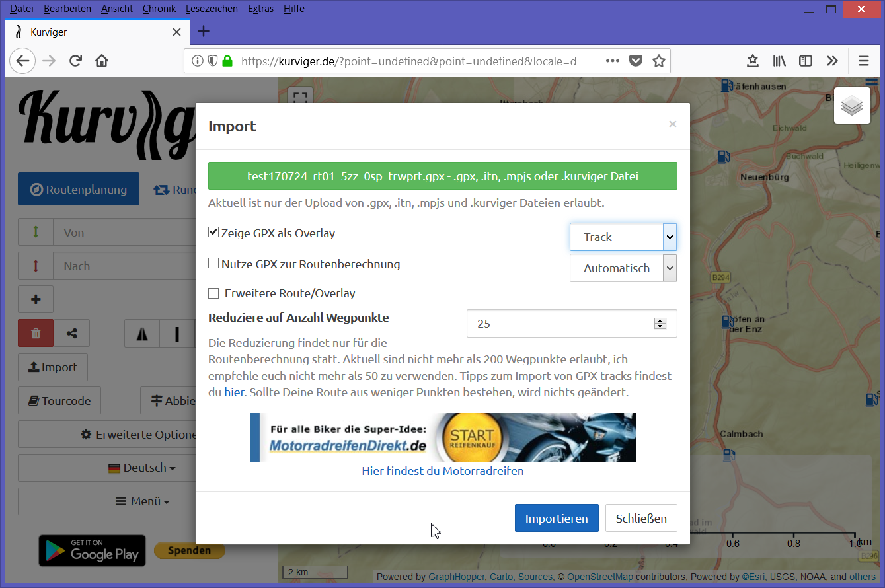Click the Nach destination input field

(124, 266)
